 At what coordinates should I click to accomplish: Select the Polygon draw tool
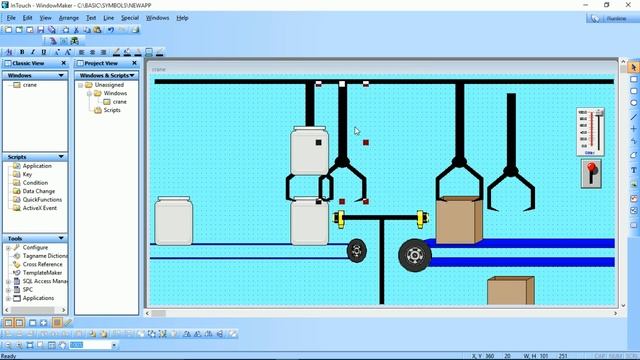633,155
